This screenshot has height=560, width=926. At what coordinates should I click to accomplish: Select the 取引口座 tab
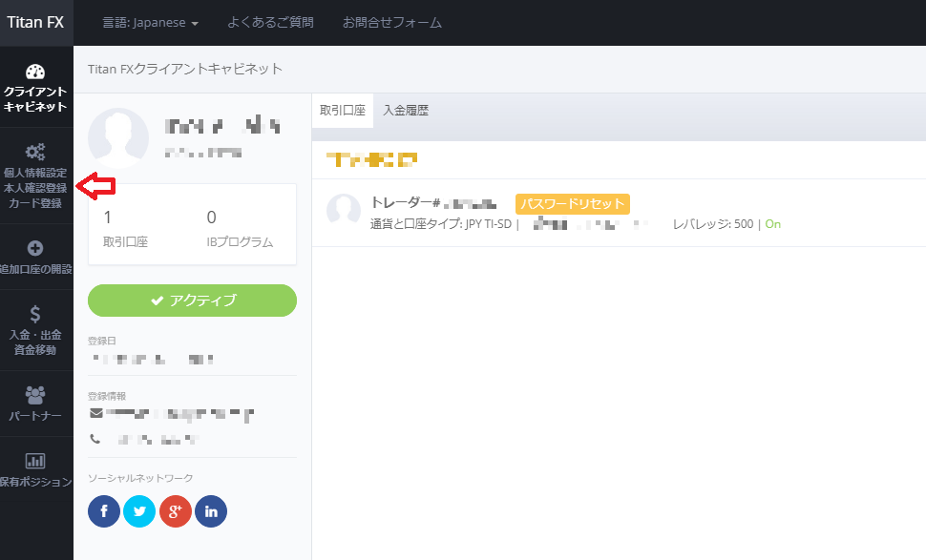(x=342, y=110)
